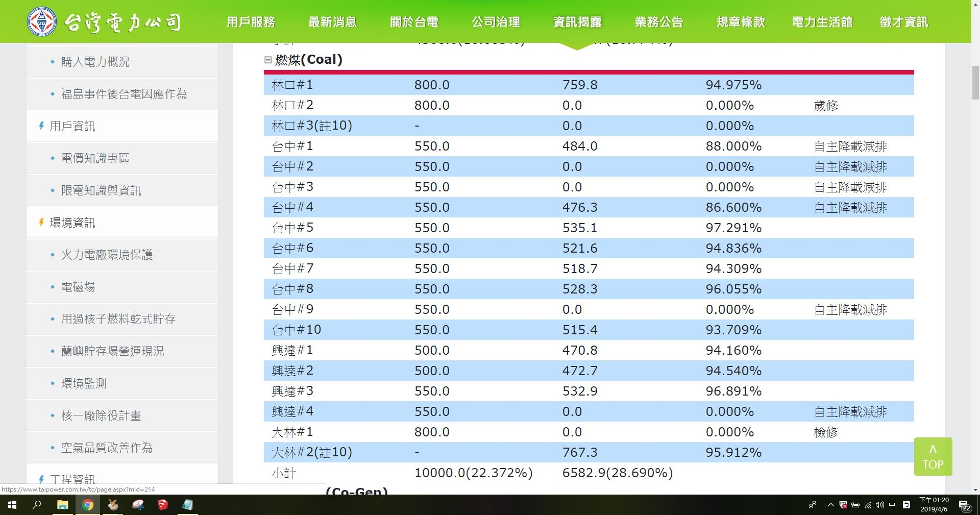Open 福島事件後台電因應作為 sidebar link
980x515 pixels.
click(x=124, y=94)
